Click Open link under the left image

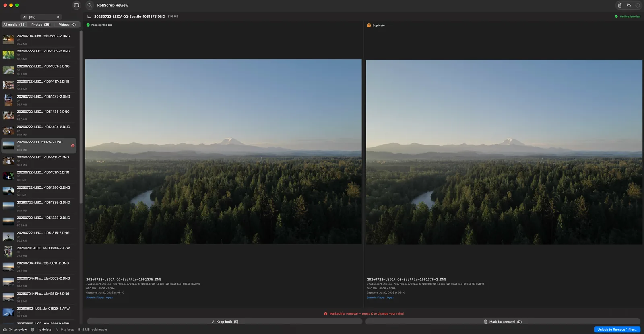[109, 298]
